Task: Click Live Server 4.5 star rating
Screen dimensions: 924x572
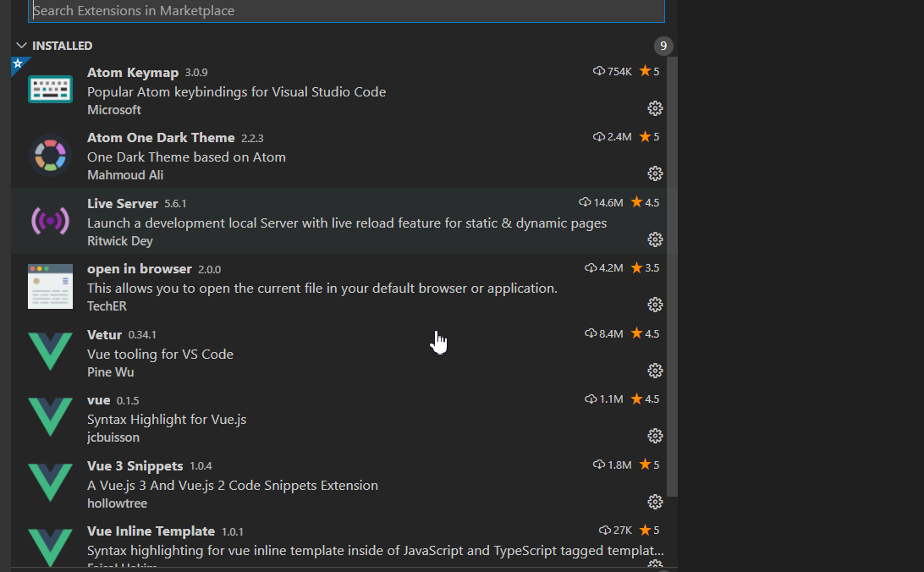Action: [646, 202]
